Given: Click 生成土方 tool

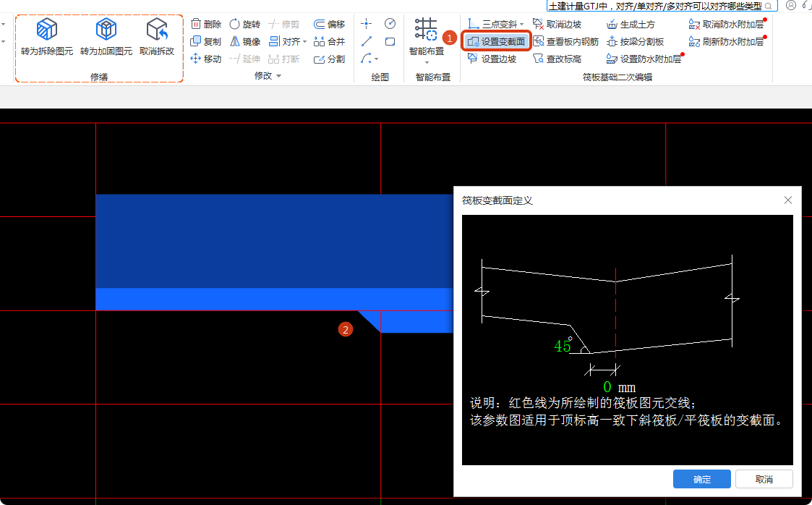Looking at the screenshot, I should 631,25.
